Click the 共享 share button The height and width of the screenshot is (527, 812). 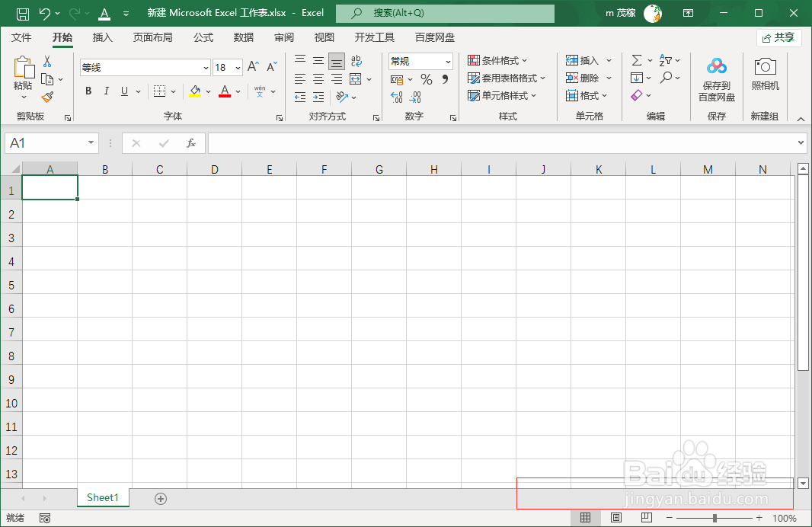tap(778, 38)
